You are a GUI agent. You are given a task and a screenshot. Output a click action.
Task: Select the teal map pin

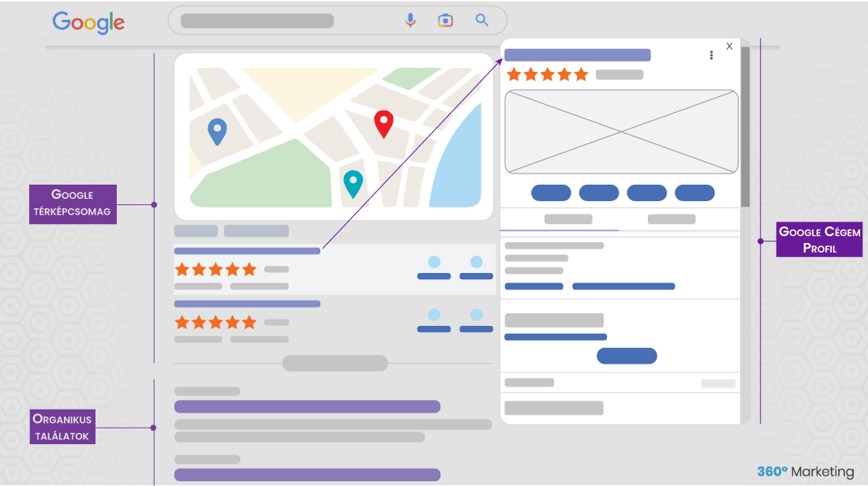point(353,185)
